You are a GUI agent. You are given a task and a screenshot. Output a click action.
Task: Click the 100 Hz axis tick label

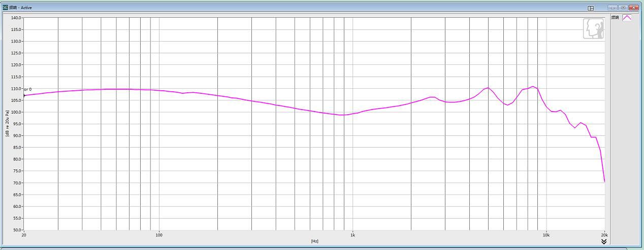[159, 235]
